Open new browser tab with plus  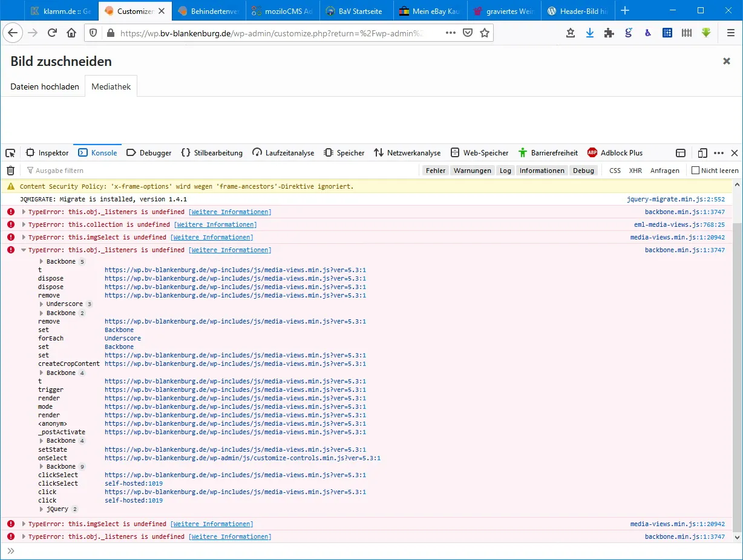click(625, 11)
